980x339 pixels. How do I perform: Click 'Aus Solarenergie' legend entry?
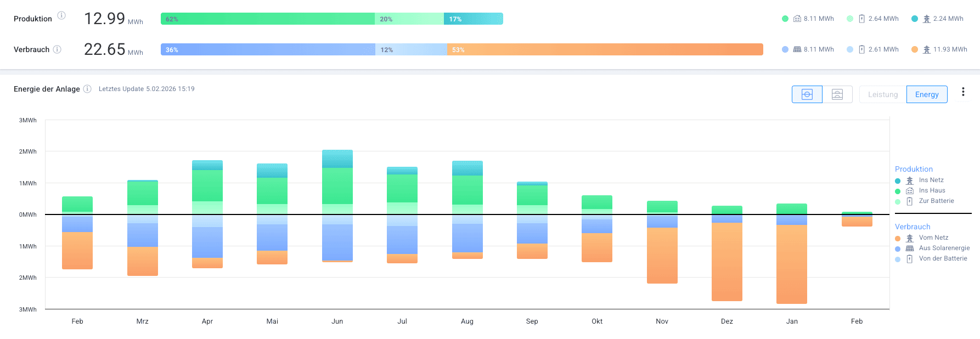point(944,248)
